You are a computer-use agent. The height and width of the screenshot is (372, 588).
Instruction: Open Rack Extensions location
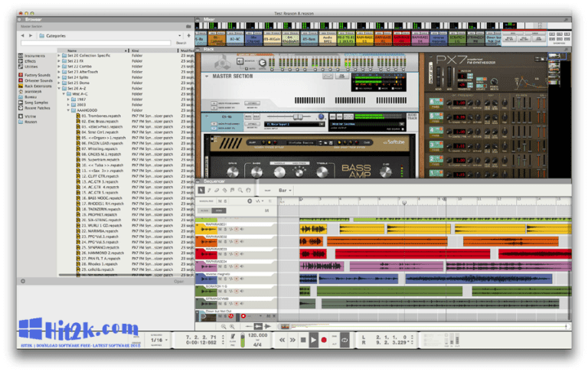[x=35, y=86]
